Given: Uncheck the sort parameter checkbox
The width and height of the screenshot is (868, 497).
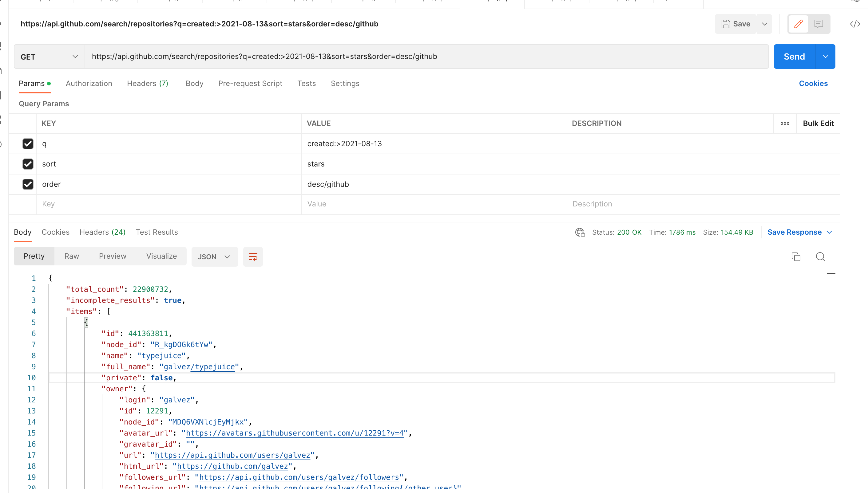Looking at the screenshot, I should [x=28, y=164].
